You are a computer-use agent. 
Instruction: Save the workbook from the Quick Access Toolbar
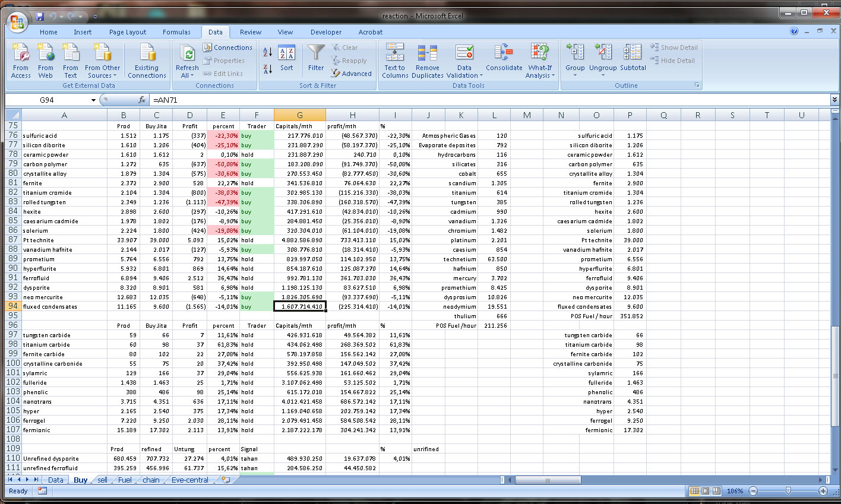(x=40, y=16)
